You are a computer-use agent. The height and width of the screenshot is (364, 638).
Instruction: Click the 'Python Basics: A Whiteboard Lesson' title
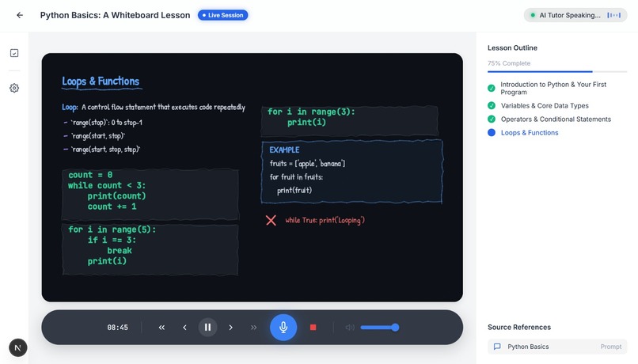(x=115, y=15)
